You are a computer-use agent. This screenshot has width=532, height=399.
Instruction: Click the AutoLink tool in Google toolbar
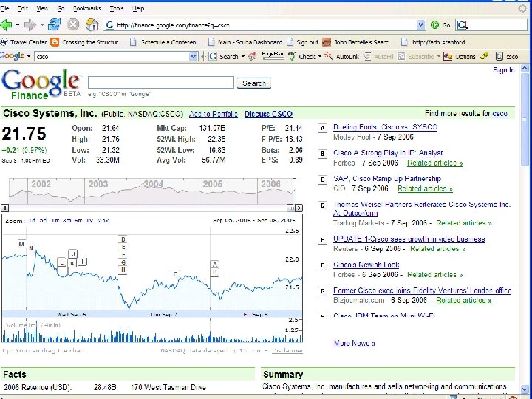[342, 56]
